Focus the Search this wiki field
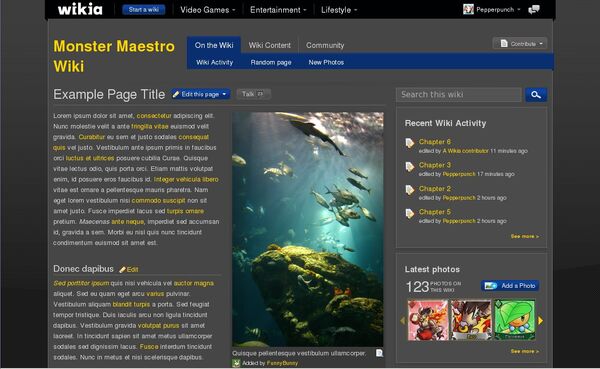This screenshot has width=600, height=369. coord(459,95)
